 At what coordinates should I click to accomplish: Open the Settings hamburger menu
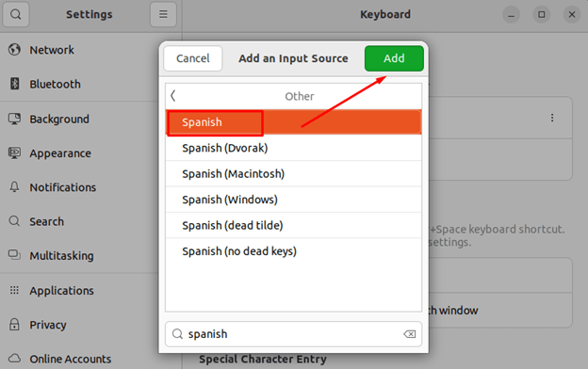click(x=163, y=14)
